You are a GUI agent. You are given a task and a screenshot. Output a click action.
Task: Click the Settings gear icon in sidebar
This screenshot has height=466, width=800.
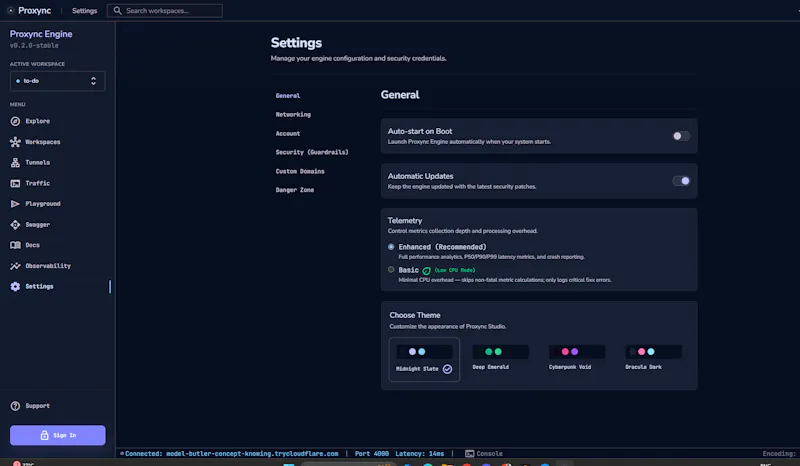[15, 286]
